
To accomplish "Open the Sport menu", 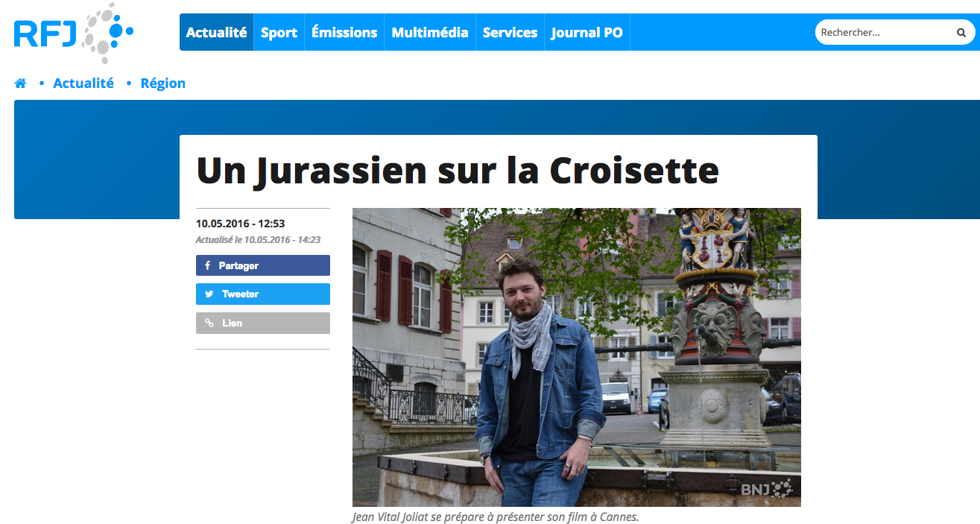I will tap(279, 32).
